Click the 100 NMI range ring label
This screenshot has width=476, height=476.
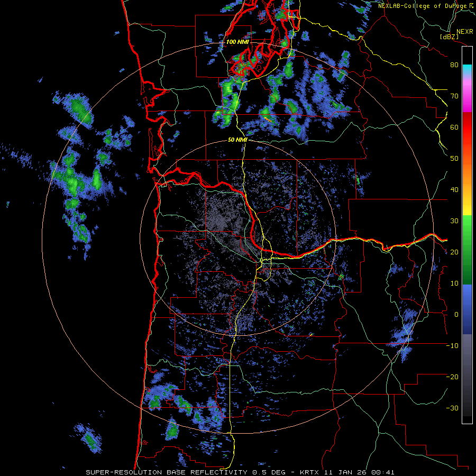pyautogui.click(x=237, y=42)
